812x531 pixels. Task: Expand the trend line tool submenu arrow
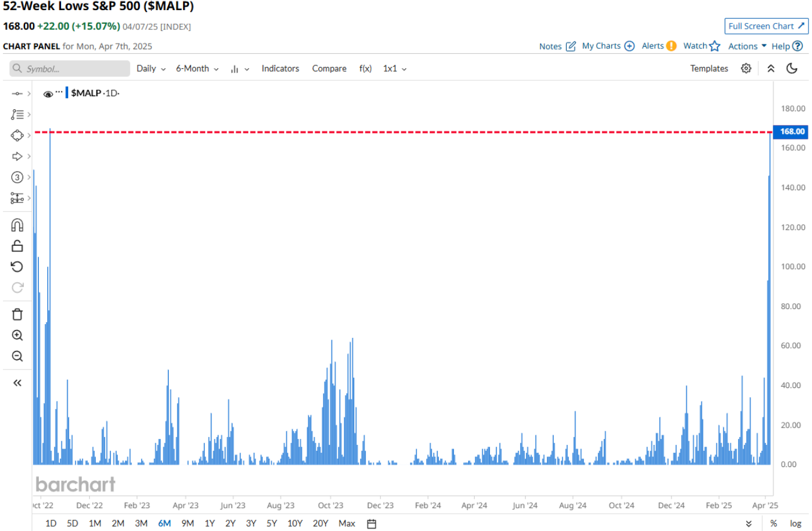coord(29,93)
